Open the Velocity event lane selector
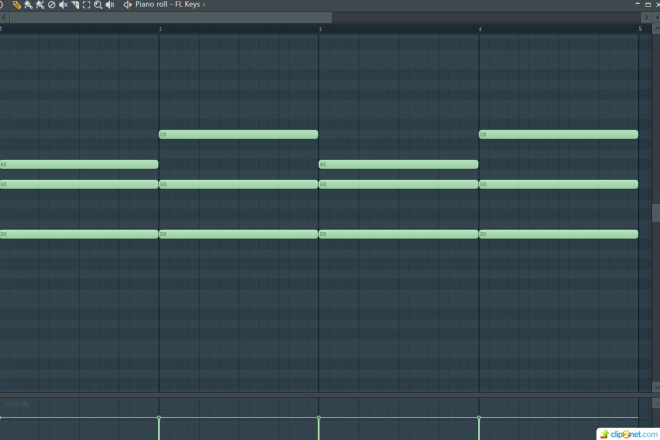The height and width of the screenshot is (440, 660). (16, 403)
